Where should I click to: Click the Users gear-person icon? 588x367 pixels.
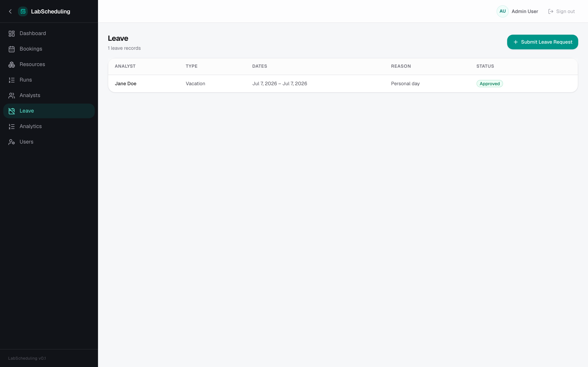pos(12,142)
